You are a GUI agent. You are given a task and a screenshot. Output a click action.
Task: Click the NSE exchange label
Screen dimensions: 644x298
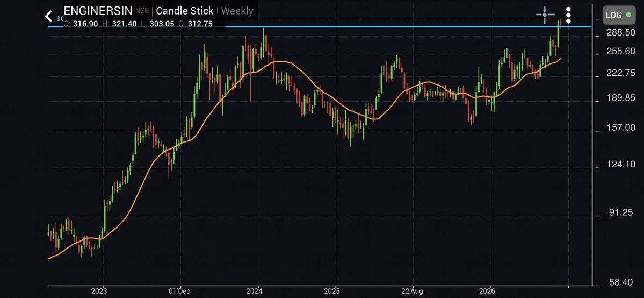click(142, 11)
